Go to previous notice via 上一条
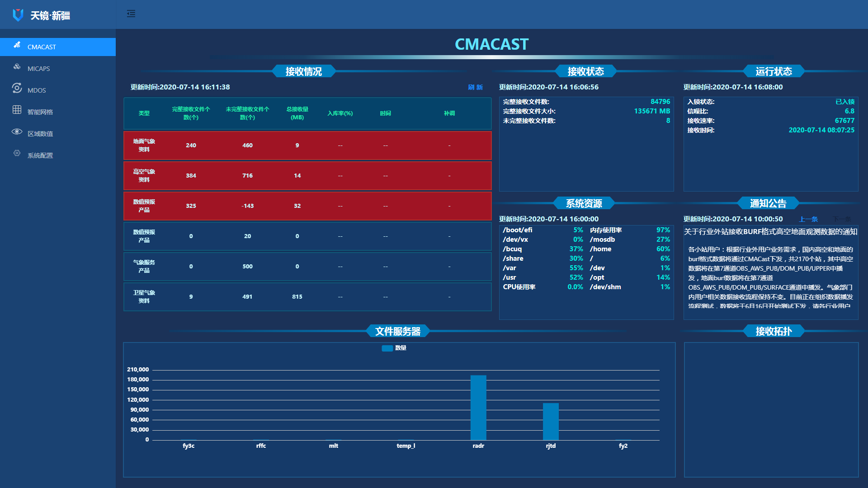This screenshot has width=868, height=488. (808, 219)
